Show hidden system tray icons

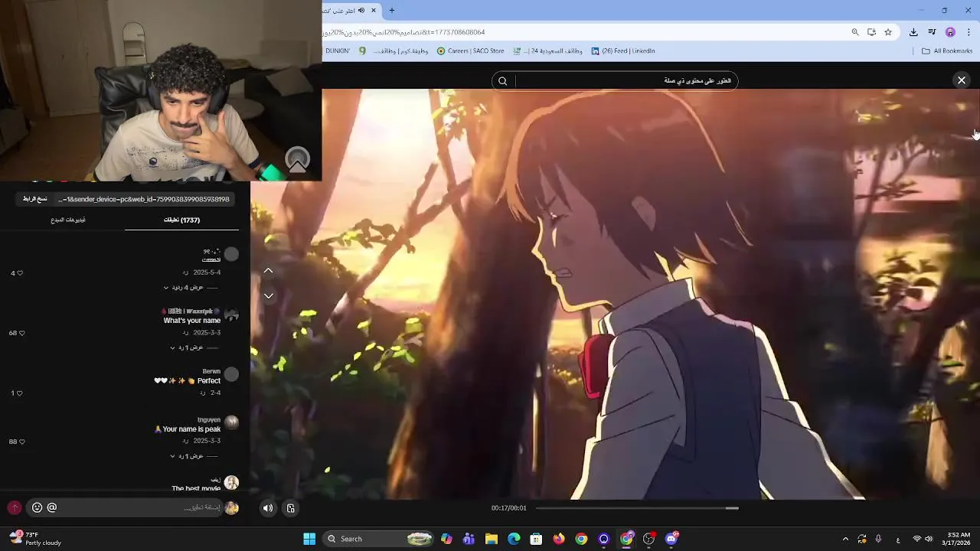(845, 539)
